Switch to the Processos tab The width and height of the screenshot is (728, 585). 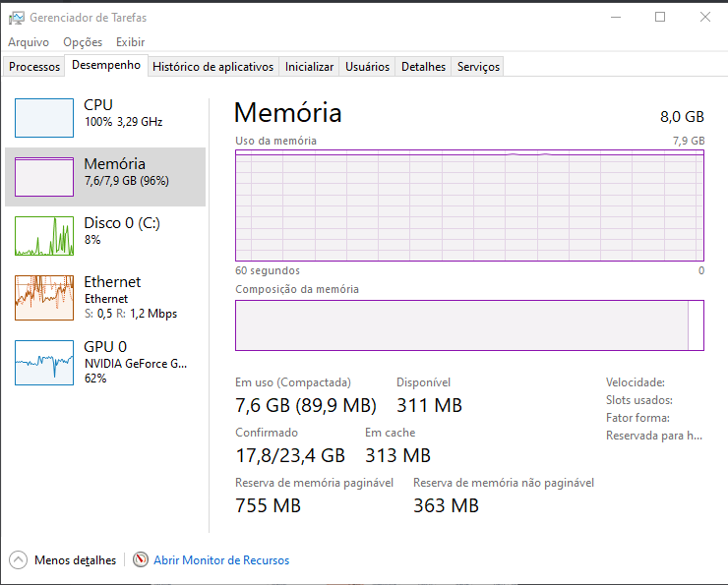click(x=34, y=67)
